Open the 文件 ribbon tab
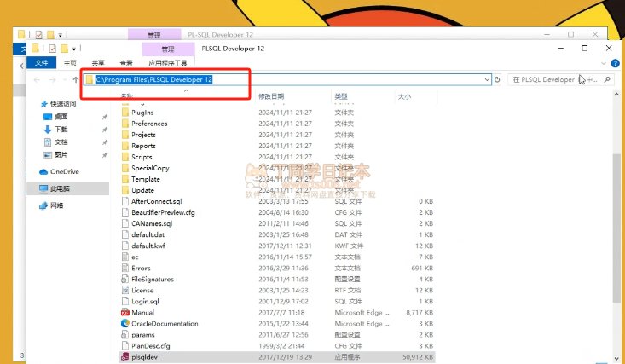Screen dimensions: 625x364 click(x=41, y=63)
